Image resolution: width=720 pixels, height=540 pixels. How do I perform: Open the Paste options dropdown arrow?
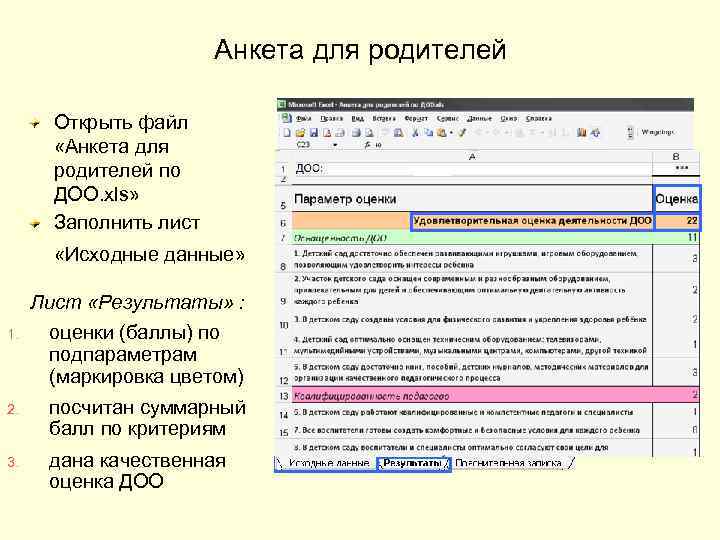click(451, 133)
